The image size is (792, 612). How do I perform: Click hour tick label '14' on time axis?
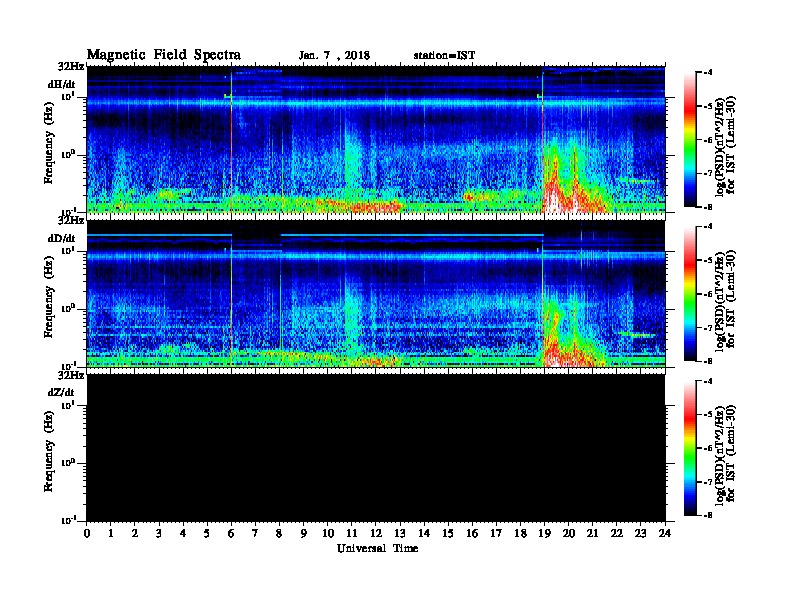[424, 534]
